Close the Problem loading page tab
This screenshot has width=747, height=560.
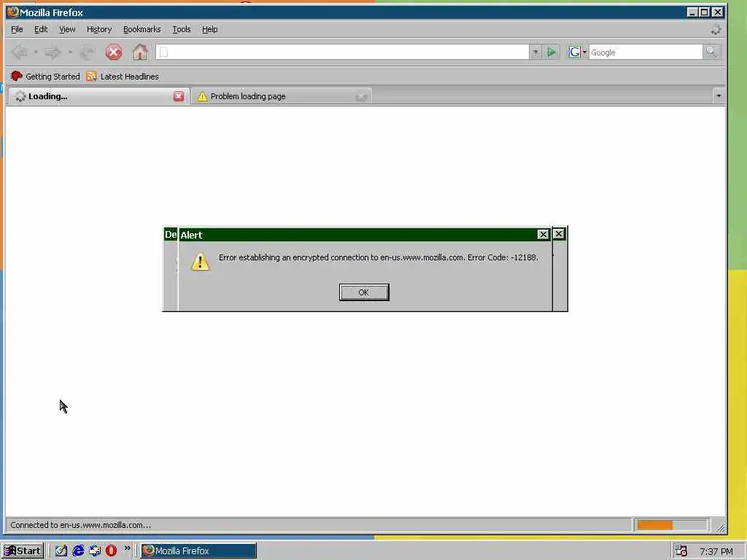pos(360,97)
